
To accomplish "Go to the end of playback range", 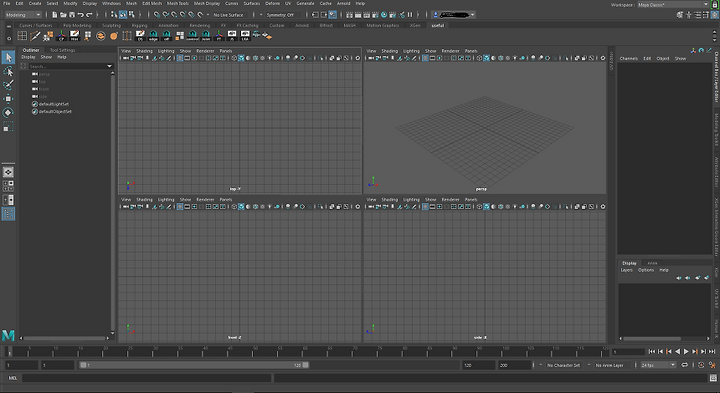I will (712, 351).
